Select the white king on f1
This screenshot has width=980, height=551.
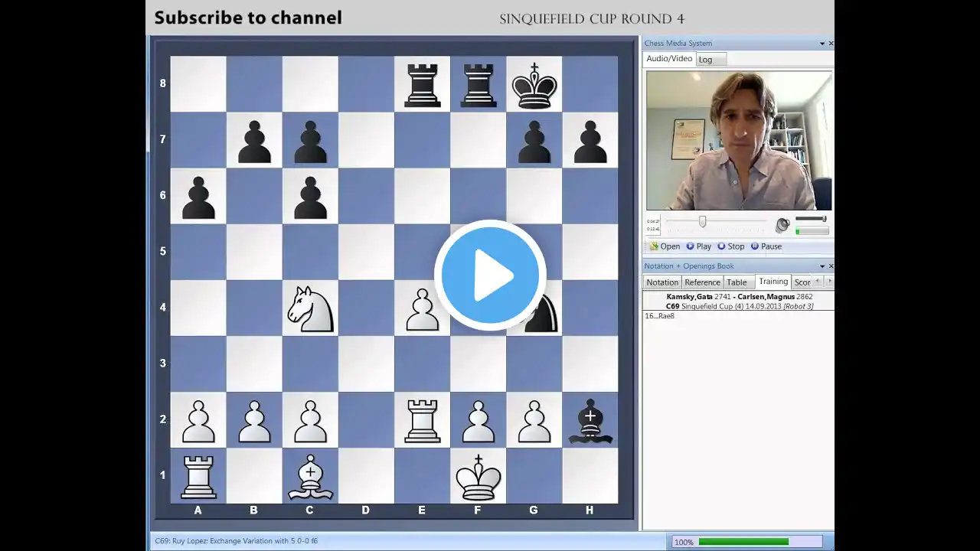coord(478,475)
